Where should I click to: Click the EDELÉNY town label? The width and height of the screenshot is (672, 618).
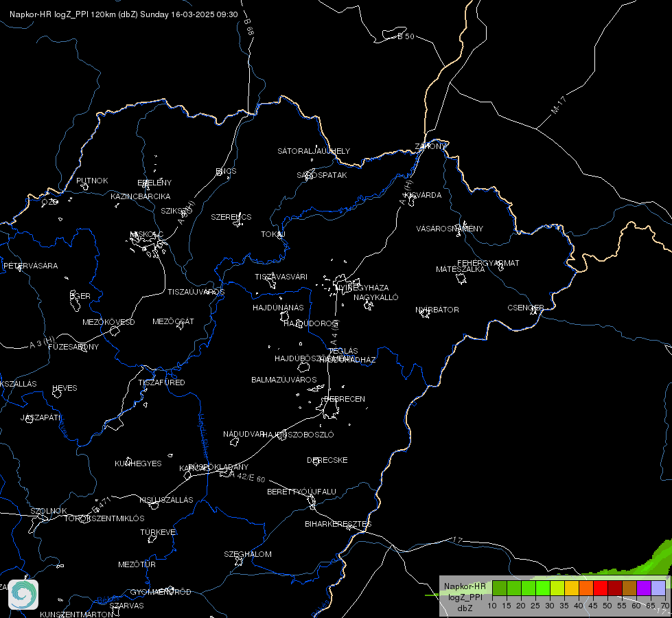[x=154, y=183]
